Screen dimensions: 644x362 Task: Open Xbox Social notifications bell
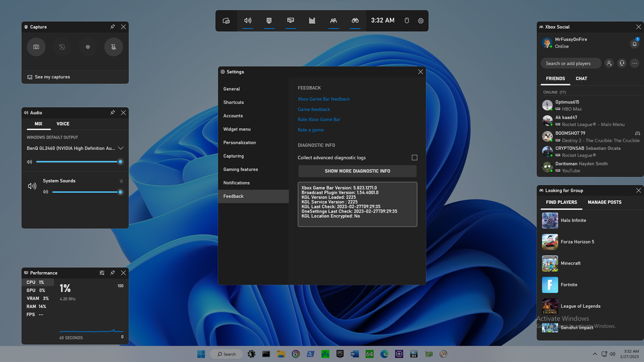tap(634, 43)
